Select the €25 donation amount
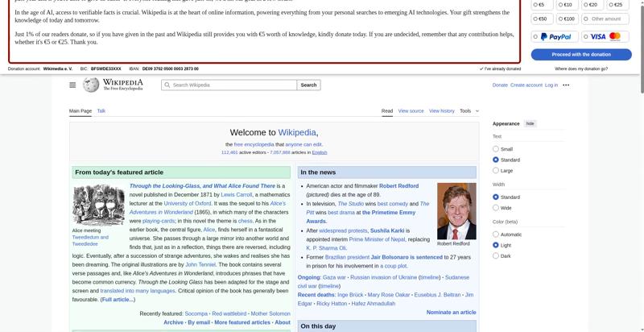644x332 pixels. click(617, 5)
